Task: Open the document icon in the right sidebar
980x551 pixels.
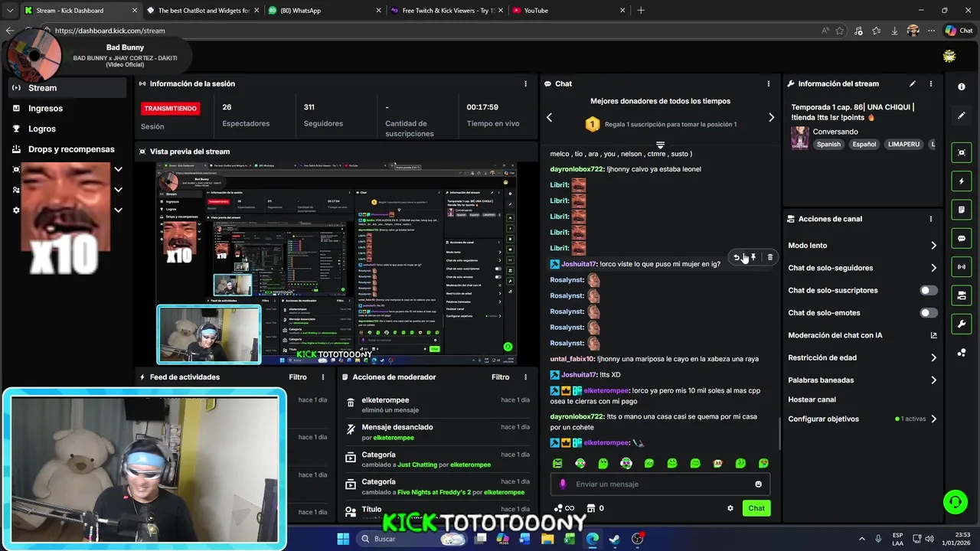Action: click(962, 210)
